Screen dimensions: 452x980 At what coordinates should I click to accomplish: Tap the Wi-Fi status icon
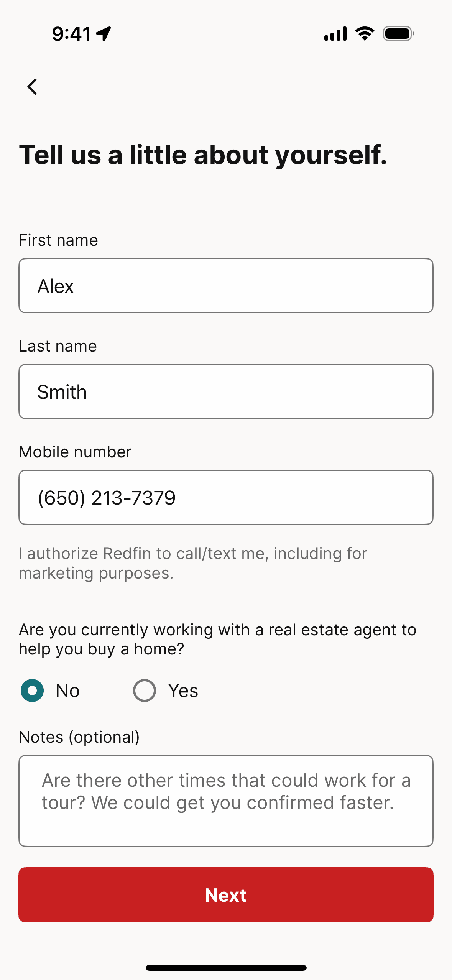coord(365,34)
